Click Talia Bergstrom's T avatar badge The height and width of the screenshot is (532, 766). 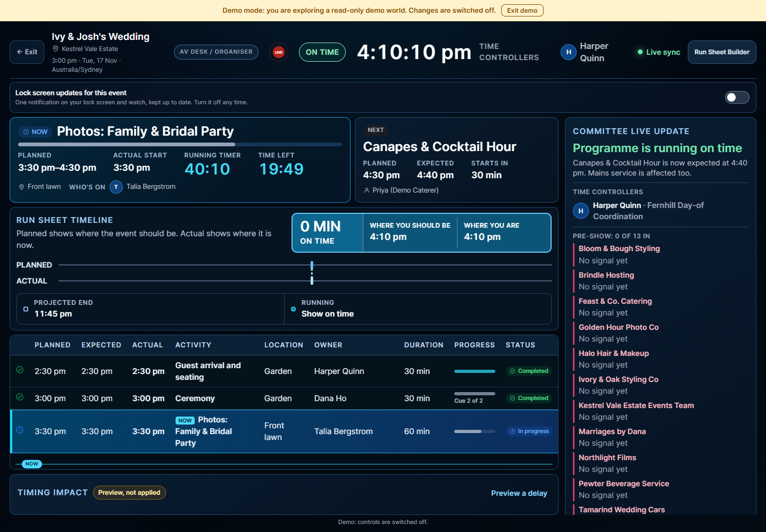point(116,187)
